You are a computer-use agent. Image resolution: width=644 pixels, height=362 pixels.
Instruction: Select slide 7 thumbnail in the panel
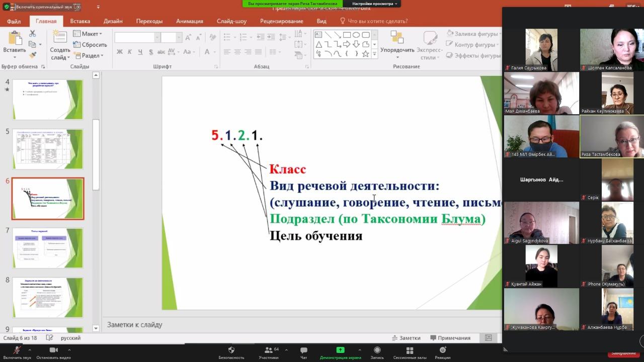point(48,248)
